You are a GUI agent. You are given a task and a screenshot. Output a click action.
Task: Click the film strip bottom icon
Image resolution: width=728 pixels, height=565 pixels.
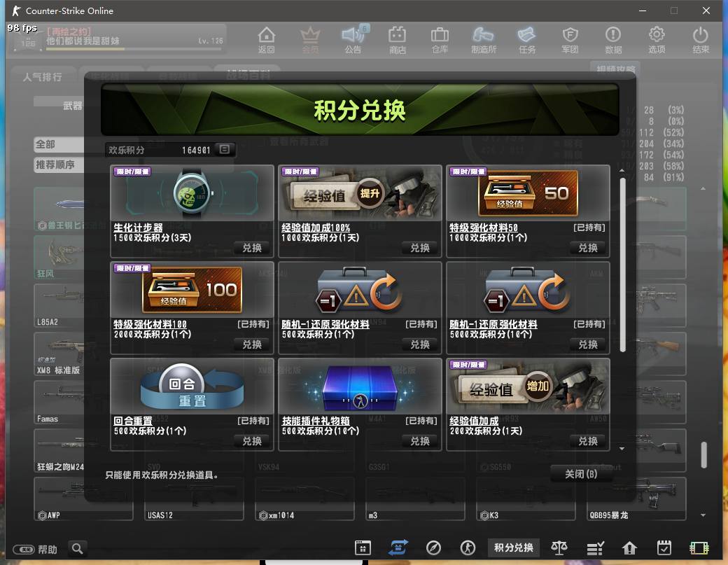click(699, 548)
